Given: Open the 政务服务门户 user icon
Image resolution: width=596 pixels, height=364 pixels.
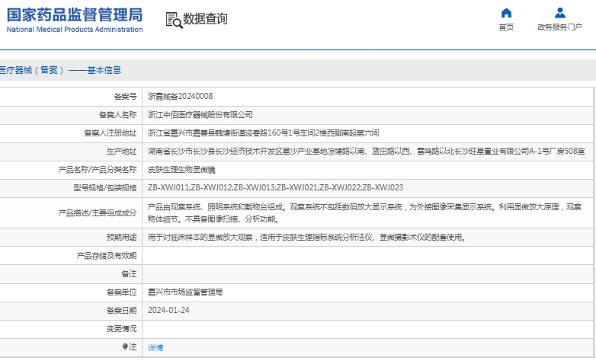Looking at the screenshot, I should point(559,13).
